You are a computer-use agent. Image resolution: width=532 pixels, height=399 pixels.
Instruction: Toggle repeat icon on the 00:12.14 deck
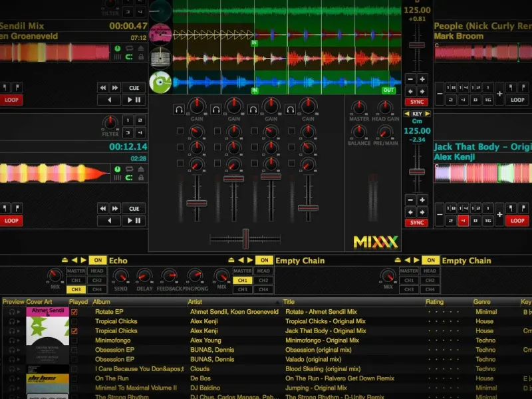coord(129,169)
